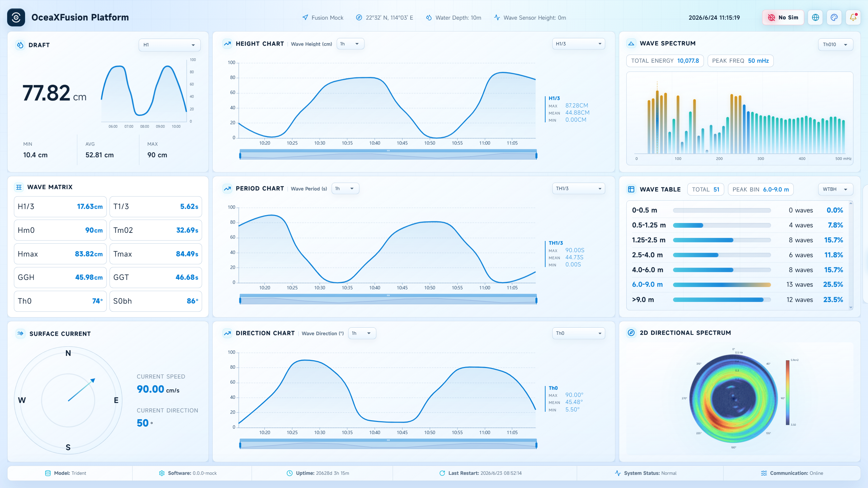Click the coordinates compass icon in header
This screenshot has height=488, width=868.
[x=359, y=17]
